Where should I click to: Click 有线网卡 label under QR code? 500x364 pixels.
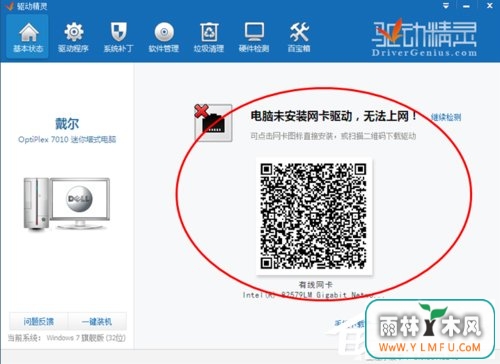tap(315, 285)
